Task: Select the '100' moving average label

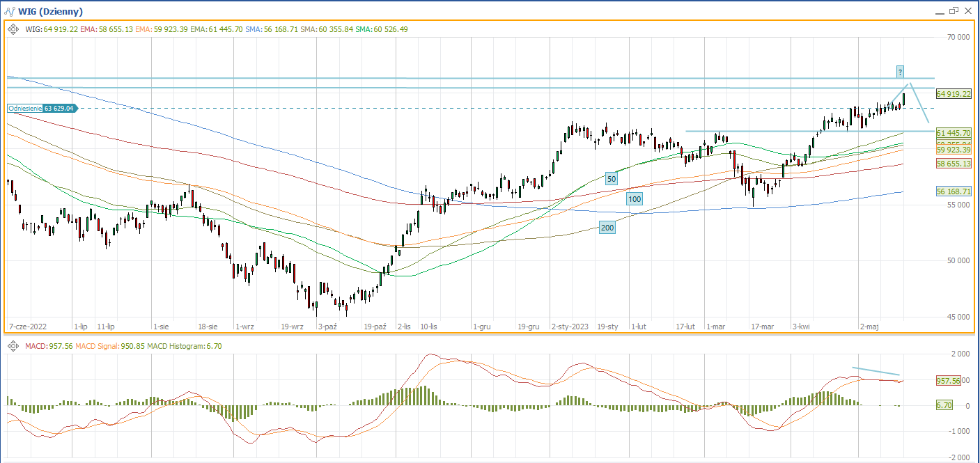Action: tap(634, 199)
